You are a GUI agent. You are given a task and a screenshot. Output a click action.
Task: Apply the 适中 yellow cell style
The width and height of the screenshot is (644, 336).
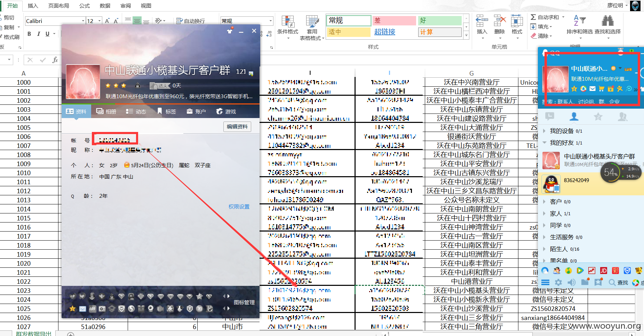point(349,32)
